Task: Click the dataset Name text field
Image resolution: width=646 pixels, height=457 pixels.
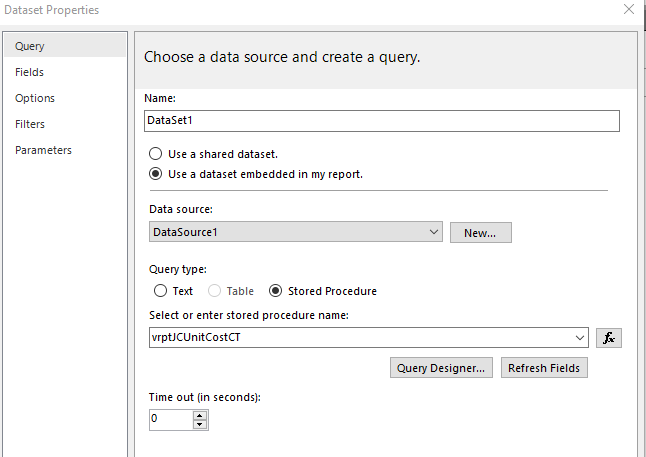Action: [382, 120]
